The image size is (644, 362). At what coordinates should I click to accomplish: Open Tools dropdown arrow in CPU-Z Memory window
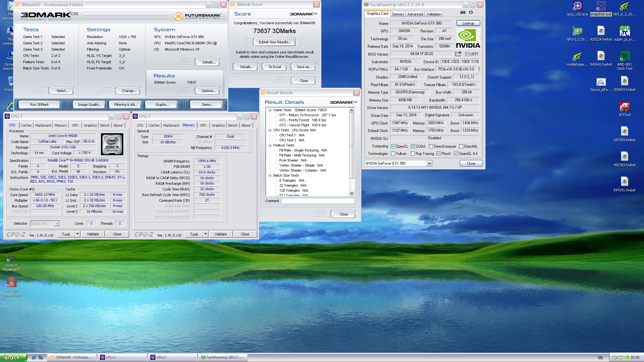coord(205,234)
